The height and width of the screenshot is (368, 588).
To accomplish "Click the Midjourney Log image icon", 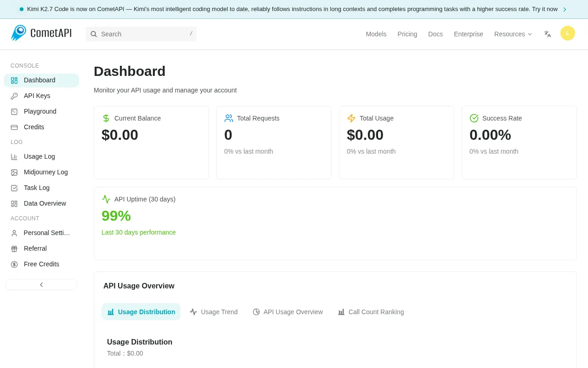I will tap(14, 172).
